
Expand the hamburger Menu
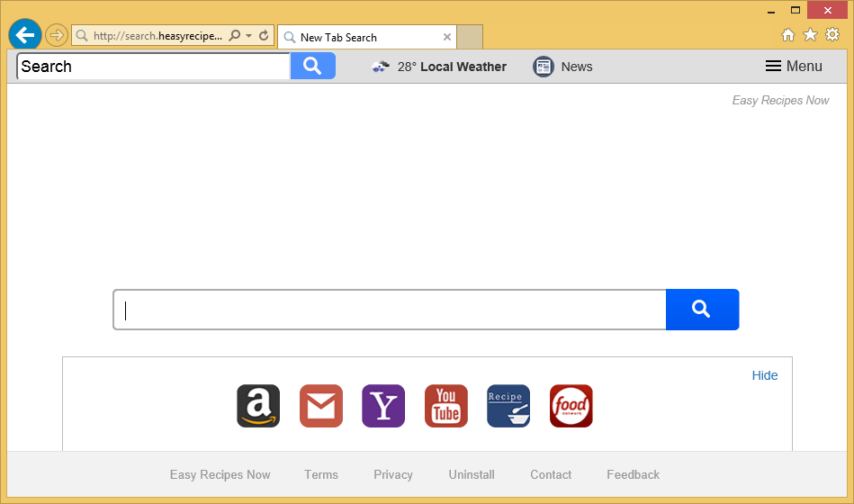click(x=794, y=67)
